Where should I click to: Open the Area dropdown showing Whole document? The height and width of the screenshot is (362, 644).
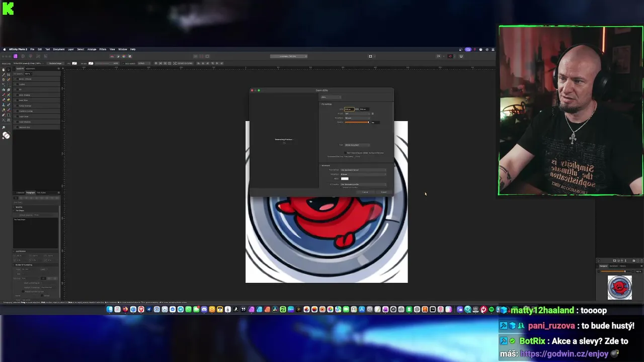(357, 145)
